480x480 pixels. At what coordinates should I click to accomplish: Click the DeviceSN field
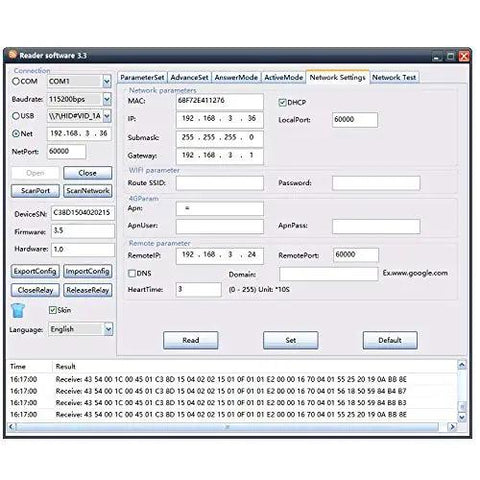point(83,213)
